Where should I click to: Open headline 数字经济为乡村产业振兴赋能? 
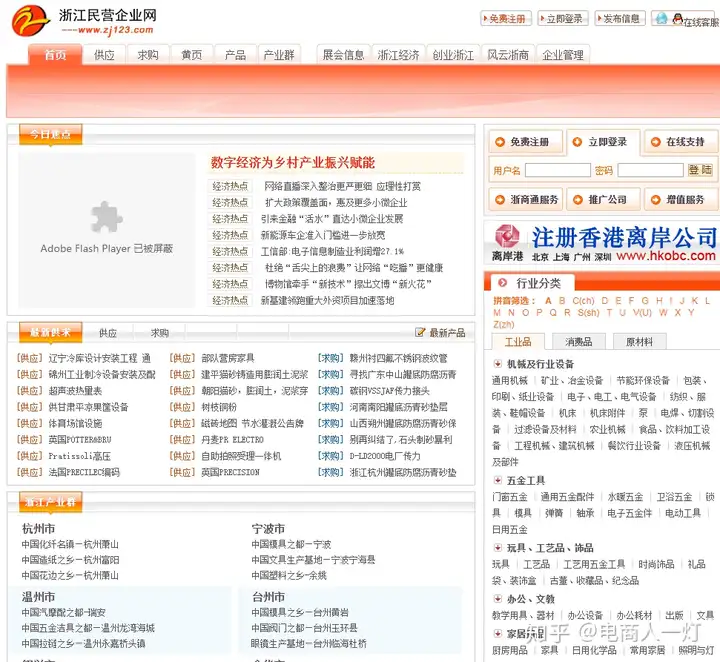[x=293, y=163]
